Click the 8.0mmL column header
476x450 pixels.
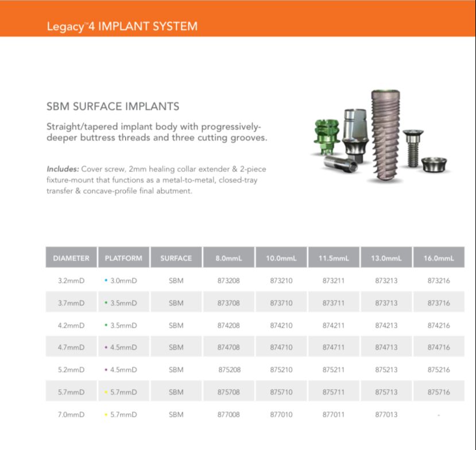[x=229, y=258]
